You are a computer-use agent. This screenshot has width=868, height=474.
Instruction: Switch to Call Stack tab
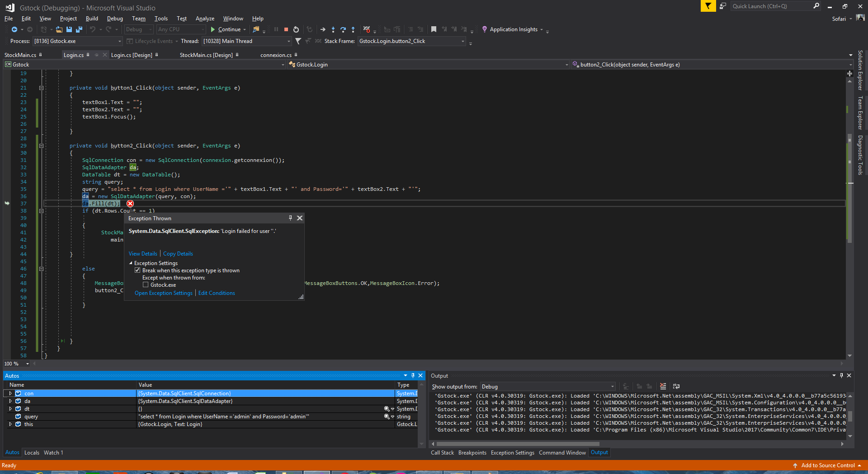pos(442,453)
